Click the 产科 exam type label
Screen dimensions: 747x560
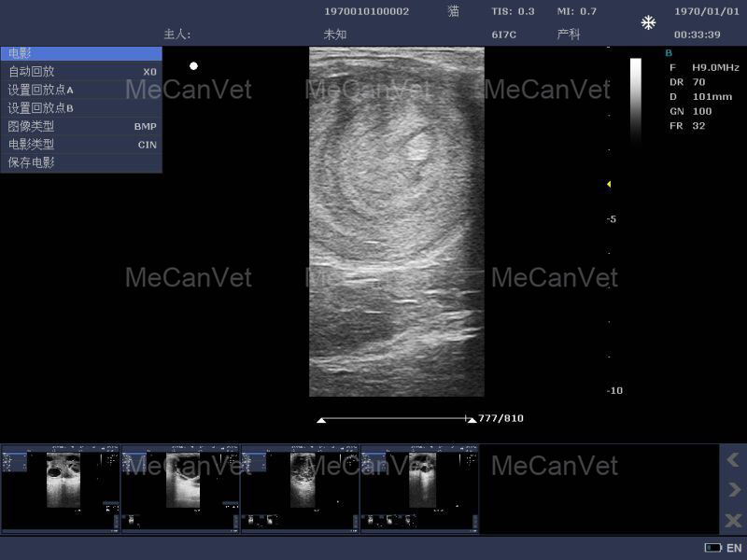point(569,35)
